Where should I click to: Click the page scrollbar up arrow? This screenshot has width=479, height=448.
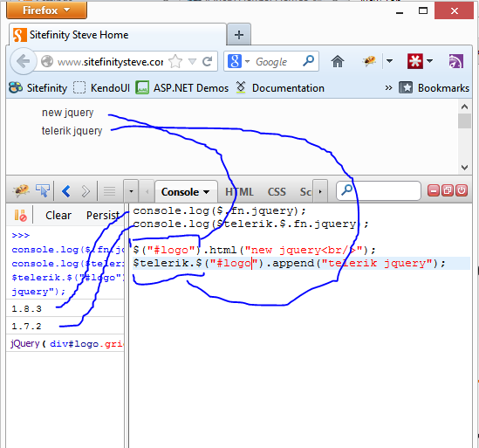coord(464,107)
